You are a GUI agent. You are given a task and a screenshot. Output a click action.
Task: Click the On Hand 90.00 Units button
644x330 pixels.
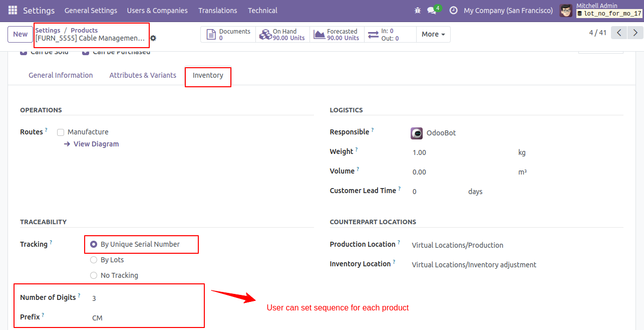[x=283, y=35]
